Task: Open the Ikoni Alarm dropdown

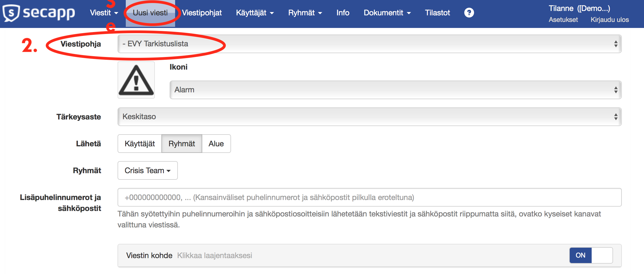Action: point(395,90)
